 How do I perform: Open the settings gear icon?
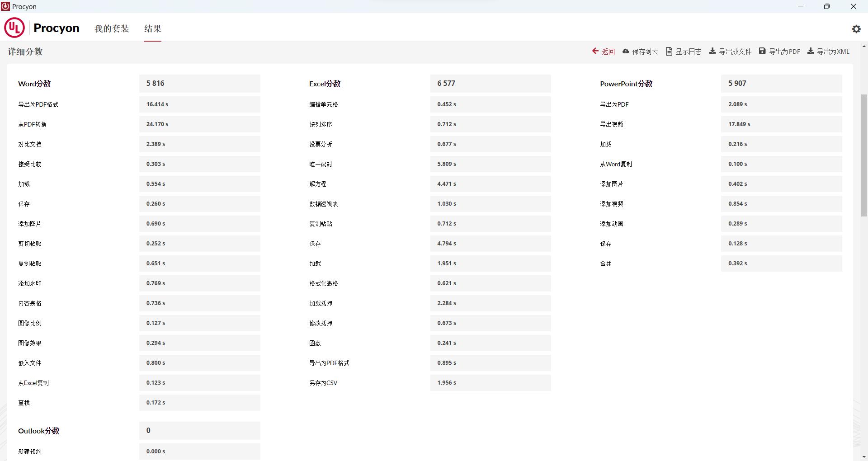[x=856, y=29]
